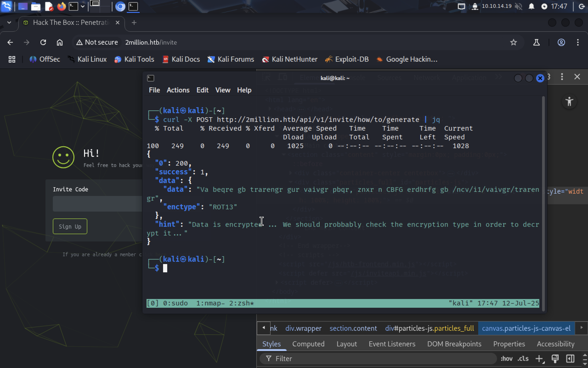Click the accessibility floating button in DevTools
Image resolution: width=588 pixels, height=368 pixels.
click(569, 102)
